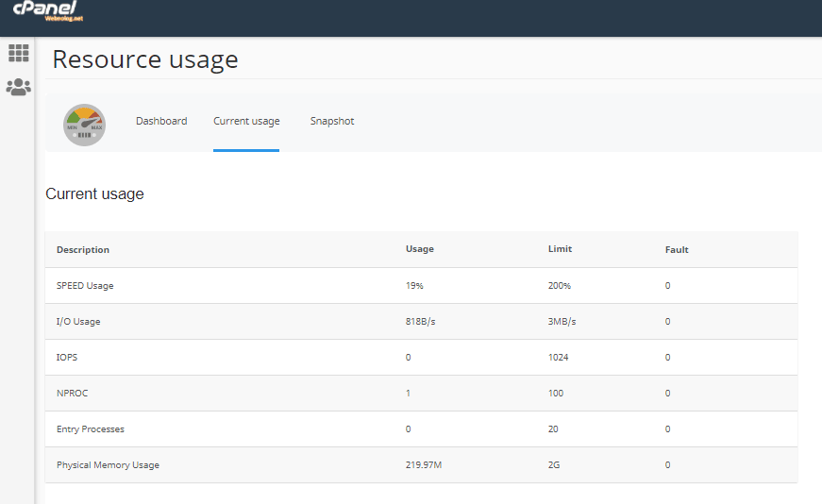Select the Physical Memory Usage row label
822x504 pixels.
pos(108,465)
